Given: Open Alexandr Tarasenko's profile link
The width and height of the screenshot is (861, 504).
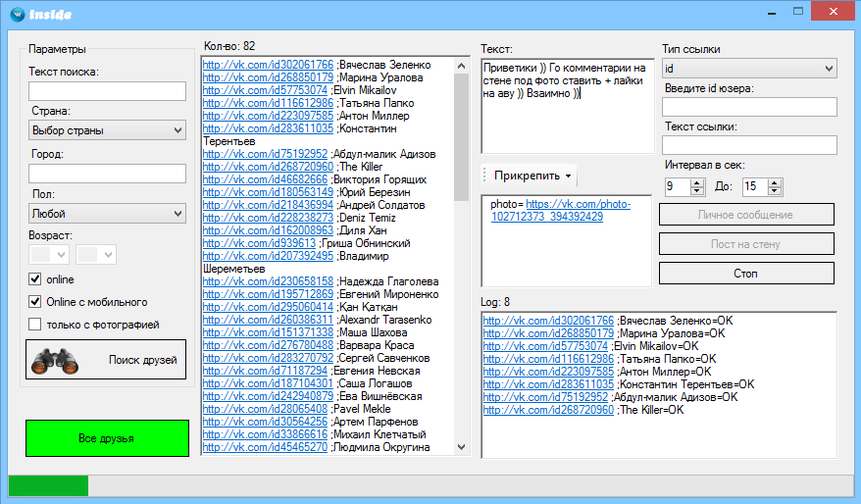Looking at the screenshot, I should [x=268, y=320].
